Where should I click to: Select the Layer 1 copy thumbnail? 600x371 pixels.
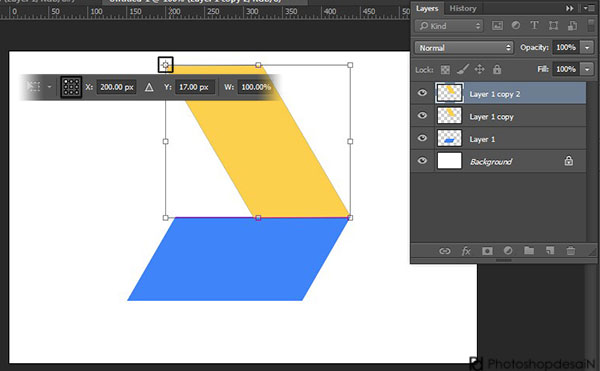point(449,116)
